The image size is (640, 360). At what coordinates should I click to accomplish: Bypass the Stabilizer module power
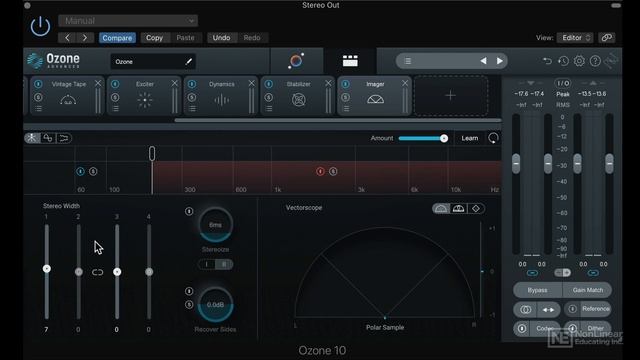click(x=269, y=84)
